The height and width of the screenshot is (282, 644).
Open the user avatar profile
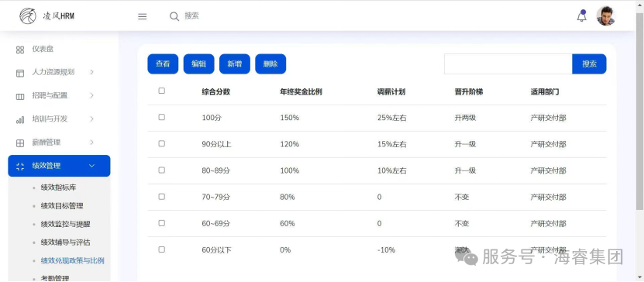pos(606,16)
